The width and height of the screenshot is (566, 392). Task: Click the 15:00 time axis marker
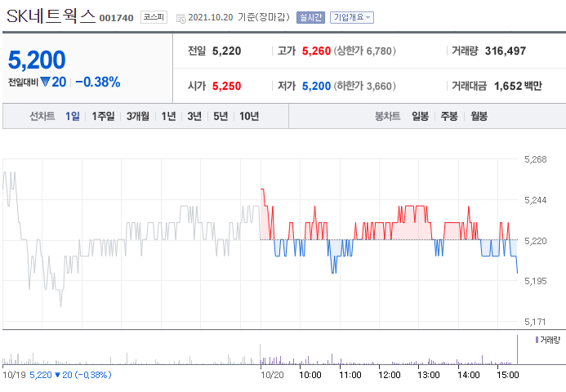click(x=508, y=375)
